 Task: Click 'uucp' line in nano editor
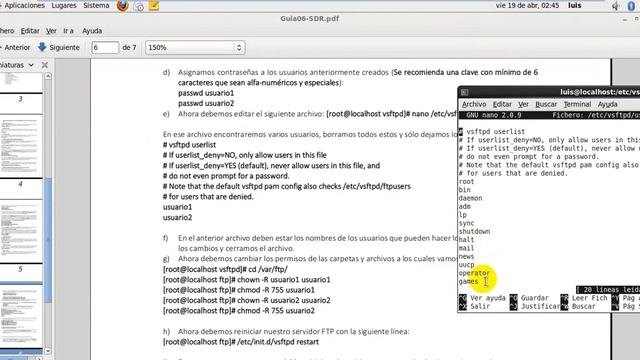(467, 265)
